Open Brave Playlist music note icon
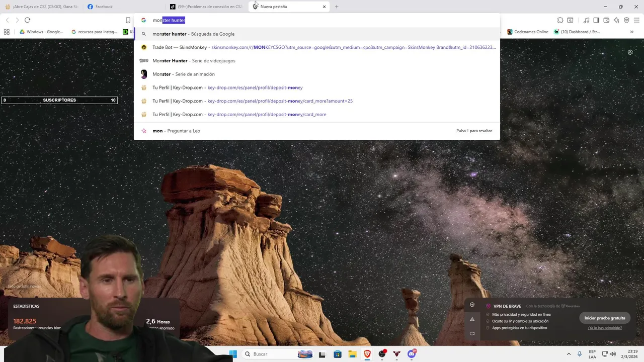This screenshot has height=362, width=644. tap(586, 20)
